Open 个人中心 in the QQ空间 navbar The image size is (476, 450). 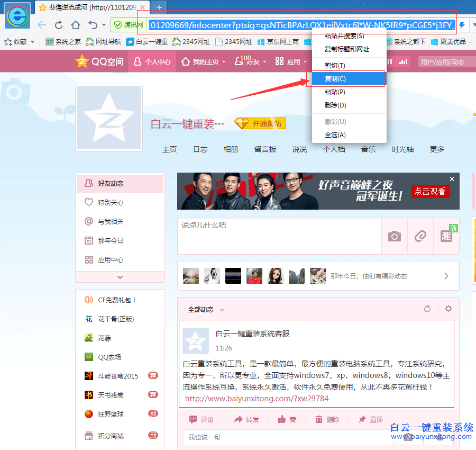click(158, 61)
